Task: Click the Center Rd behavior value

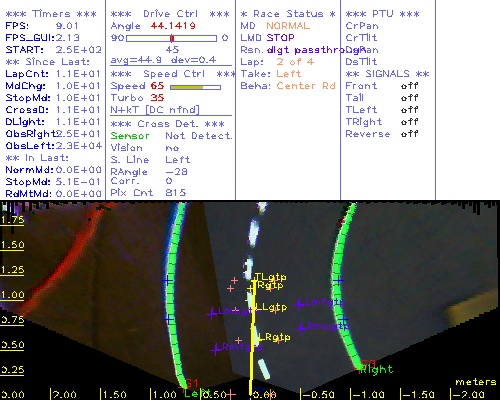Action: coord(306,86)
